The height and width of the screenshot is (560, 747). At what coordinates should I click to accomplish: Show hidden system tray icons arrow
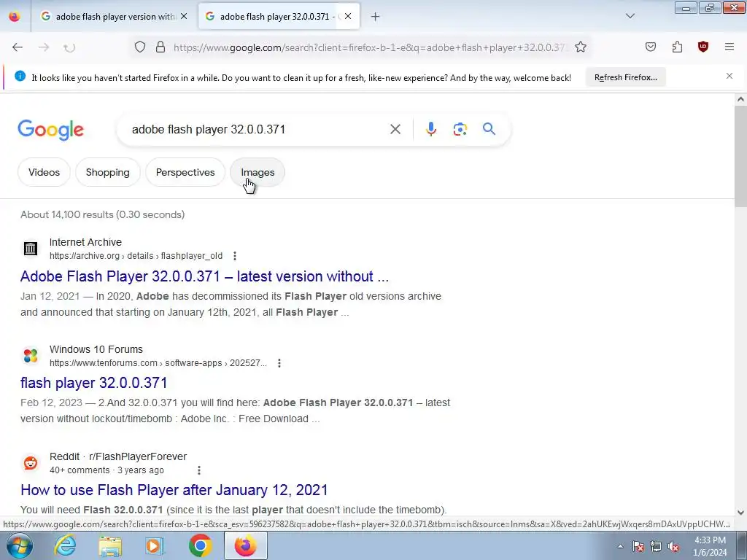pos(620,546)
